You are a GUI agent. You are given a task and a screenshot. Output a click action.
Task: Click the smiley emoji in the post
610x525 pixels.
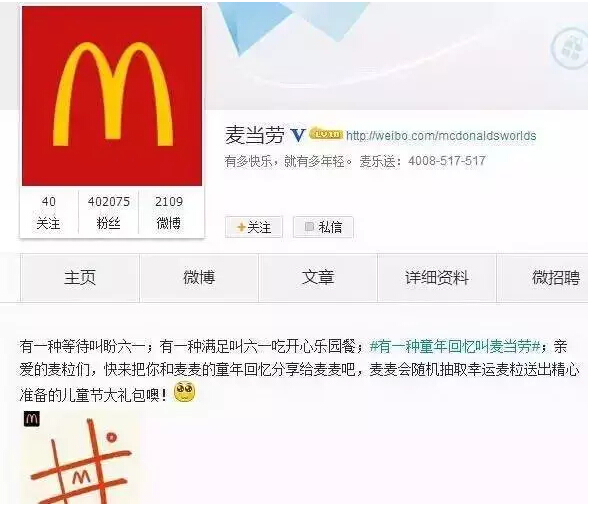(184, 392)
